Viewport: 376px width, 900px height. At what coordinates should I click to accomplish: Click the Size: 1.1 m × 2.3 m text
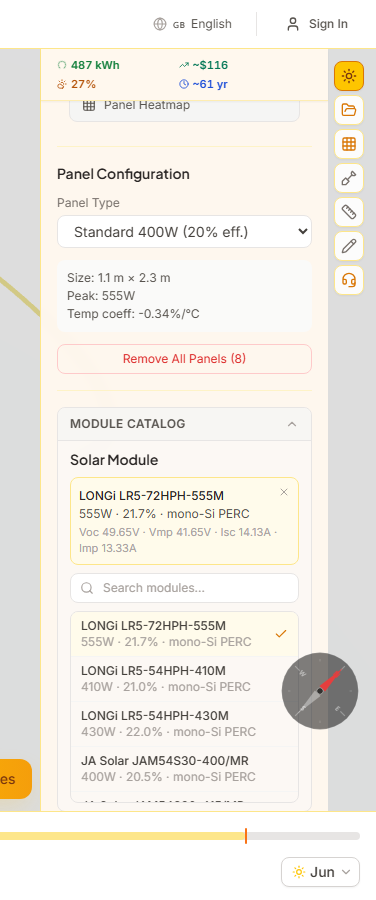(x=119, y=278)
